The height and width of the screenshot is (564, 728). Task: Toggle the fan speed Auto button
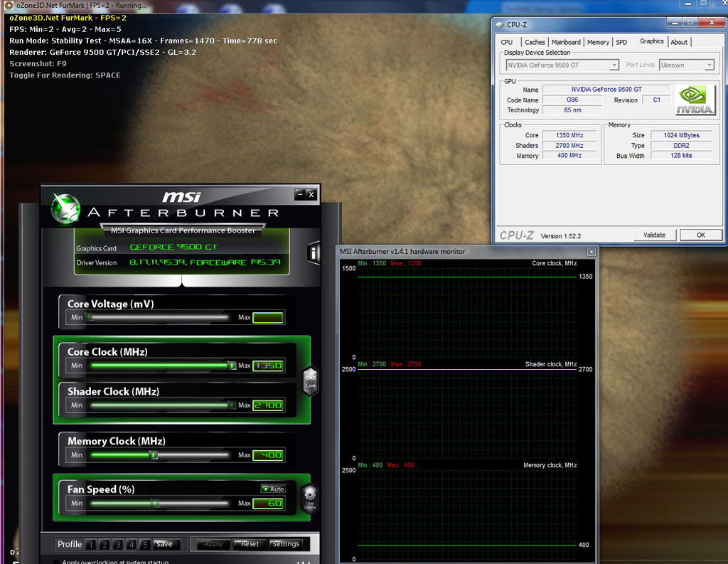273,489
